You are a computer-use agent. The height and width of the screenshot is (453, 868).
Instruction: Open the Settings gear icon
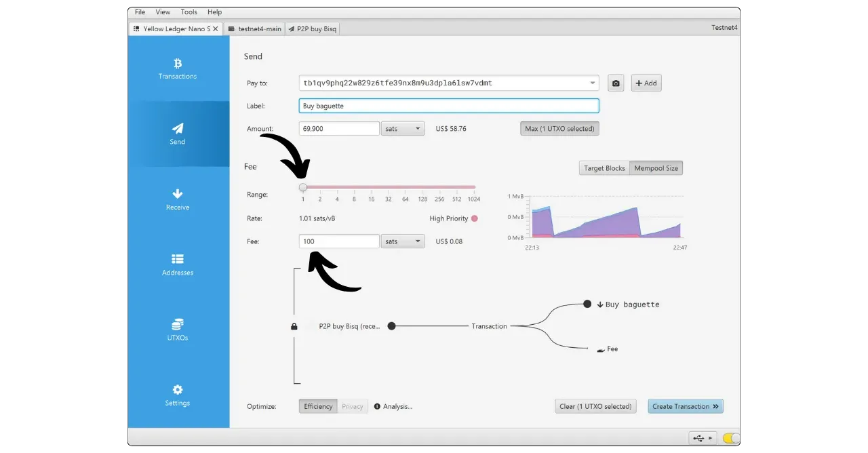pos(178,390)
